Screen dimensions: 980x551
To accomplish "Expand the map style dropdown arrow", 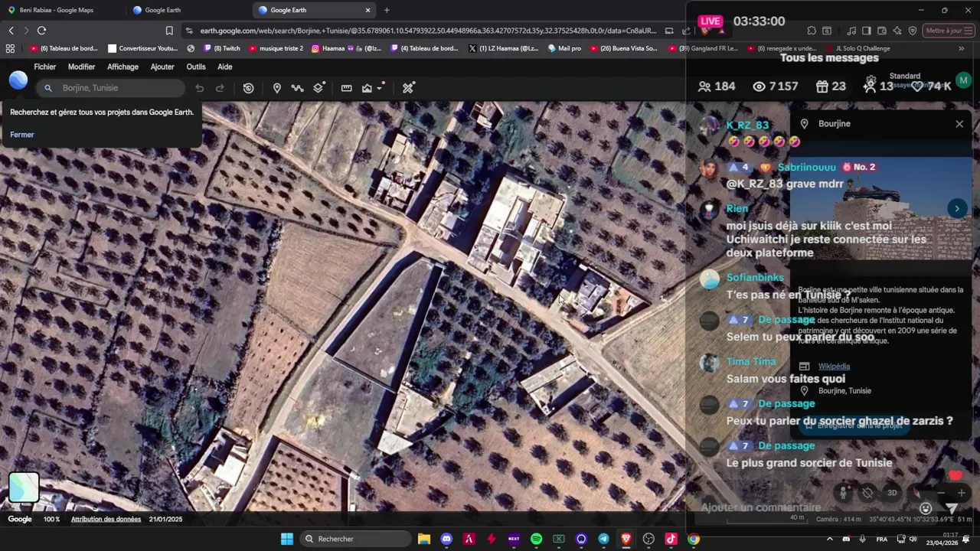I will click(x=379, y=88).
